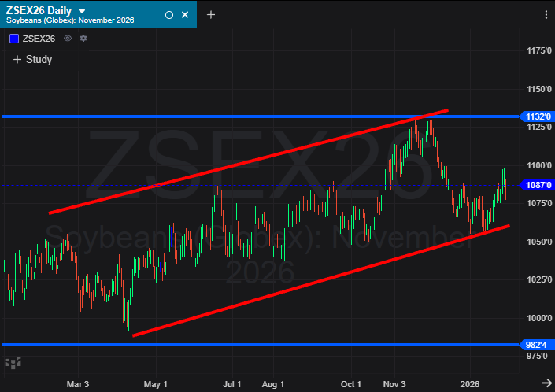This screenshot has width=555, height=392.
Task: Click the circle link icon on the tab
Action: pyautogui.click(x=169, y=15)
